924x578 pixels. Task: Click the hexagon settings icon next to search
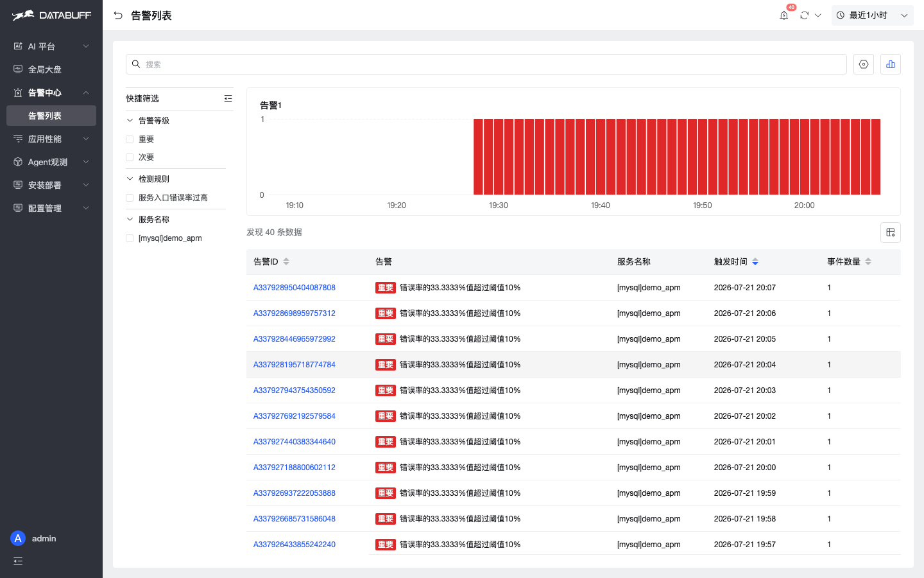pos(864,64)
